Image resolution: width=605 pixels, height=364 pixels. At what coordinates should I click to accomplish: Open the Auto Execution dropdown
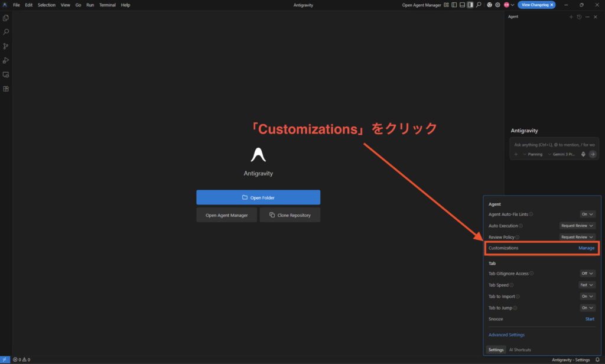click(x=577, y=226)
